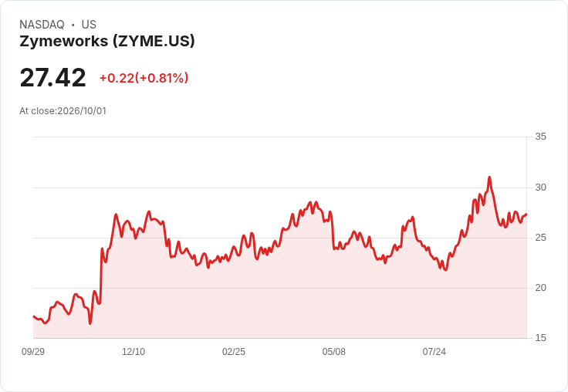Screen dimensions: 568x392
Task: Click the 25 y-axis price label
Action: click(540, 238)
